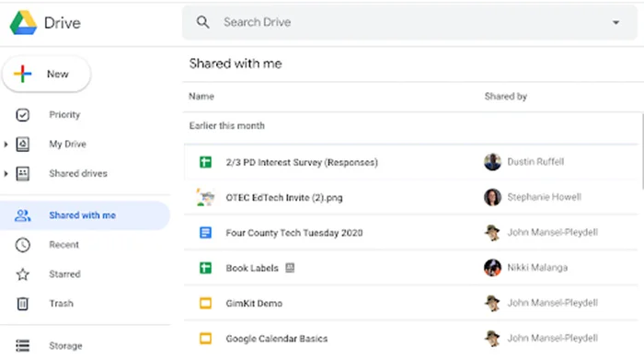Click Dustin Ruffell's avatar

coord(492,162)
